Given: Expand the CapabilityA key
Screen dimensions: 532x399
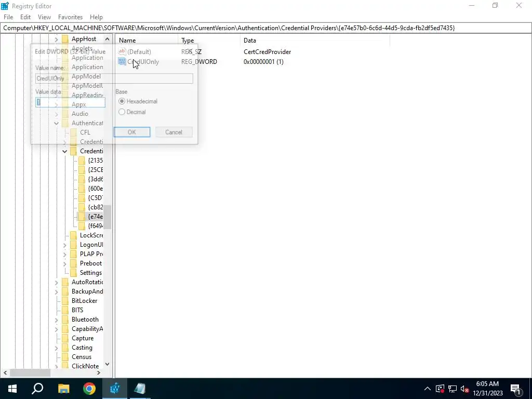Looking at the screenshot, I should pos(56,329).
